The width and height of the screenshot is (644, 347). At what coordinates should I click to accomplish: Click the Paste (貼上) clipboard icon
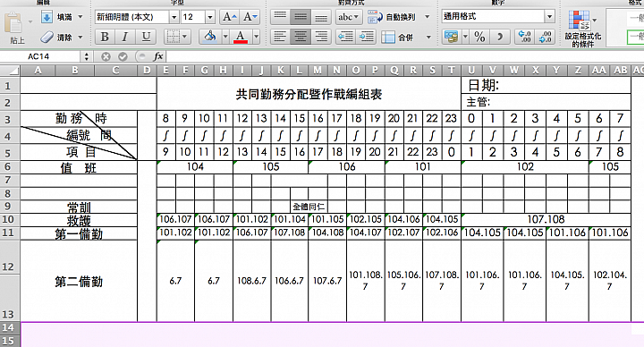pos(13,22)
